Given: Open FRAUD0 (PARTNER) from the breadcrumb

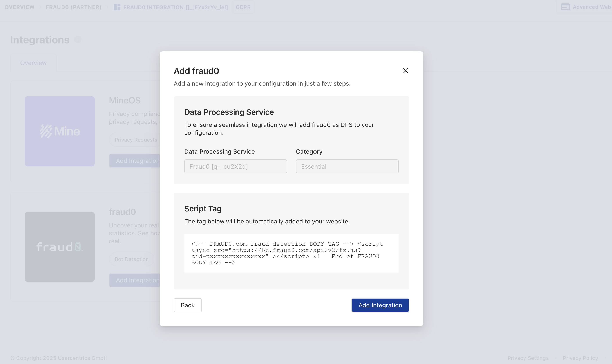Looking at the screenshot, I should click(x=73, y=7).
